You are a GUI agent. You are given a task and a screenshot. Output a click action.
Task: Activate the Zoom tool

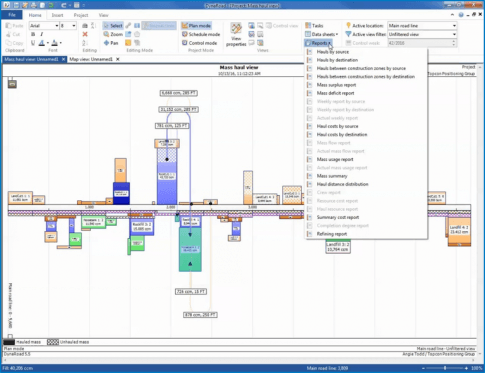(113, 34)
